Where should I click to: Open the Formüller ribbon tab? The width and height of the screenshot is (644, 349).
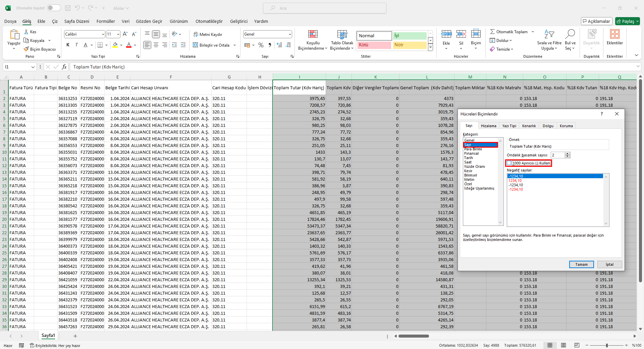click(106, 21)
